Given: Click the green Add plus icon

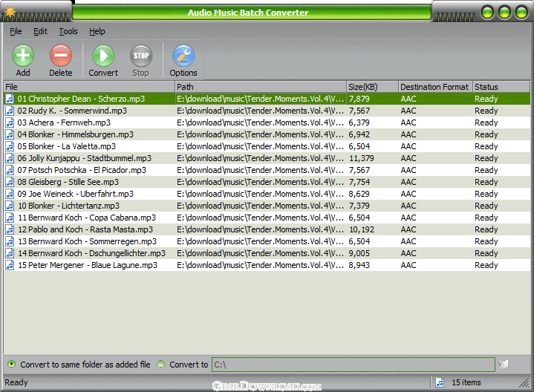Looking at the screenshot, I should [23, 56].
